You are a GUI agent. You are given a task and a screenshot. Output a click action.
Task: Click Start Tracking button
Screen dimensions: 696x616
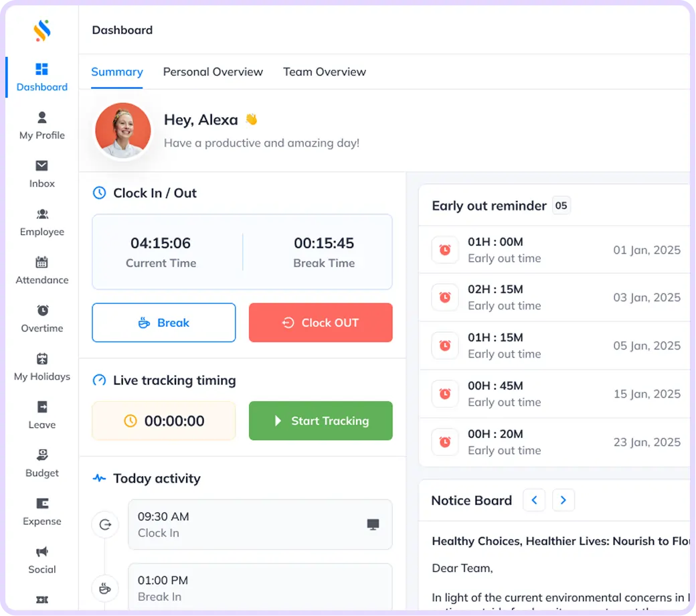point(321,421)
